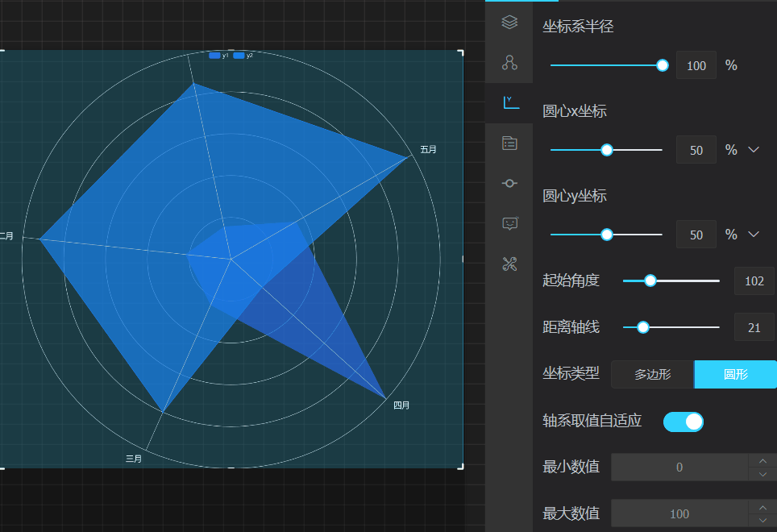This screenshot has height=532, width=777.
Task: Click the 五月 axis label on chart
Action: coord(428,150)
